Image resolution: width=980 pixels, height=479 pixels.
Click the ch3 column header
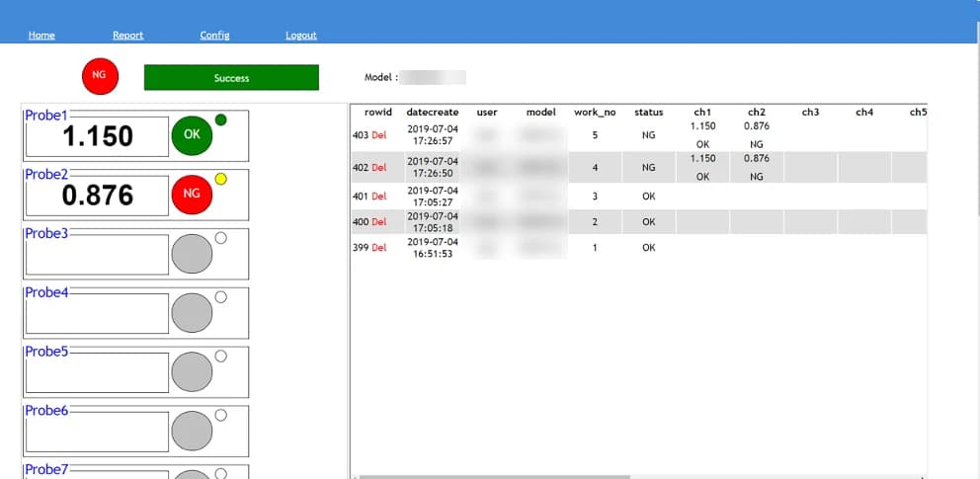(x=810, y=113)
